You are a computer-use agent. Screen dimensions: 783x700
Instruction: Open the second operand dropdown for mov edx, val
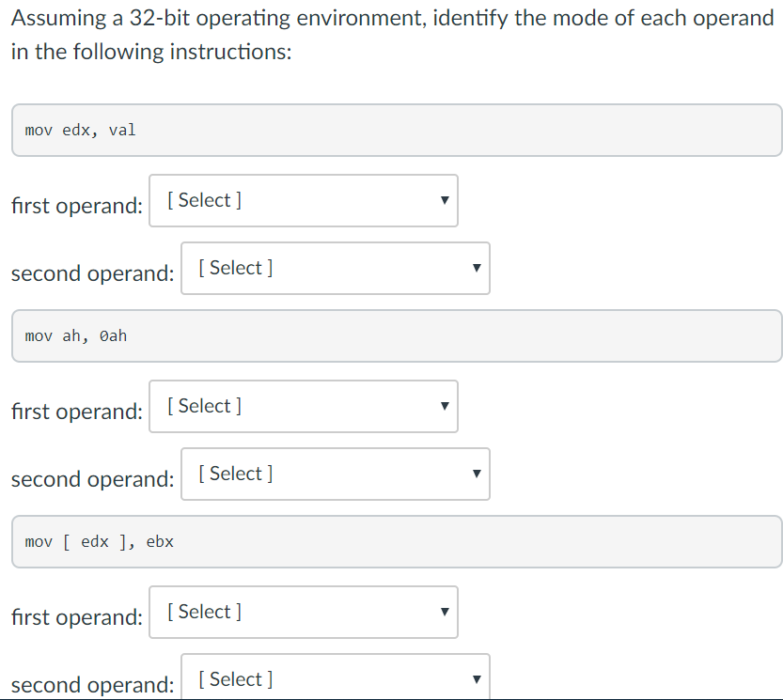point(335,268)
